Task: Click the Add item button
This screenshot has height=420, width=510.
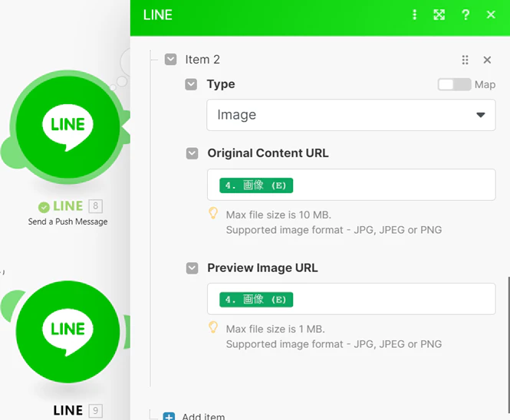Action: pyautogui.click(x=194, y=416)
